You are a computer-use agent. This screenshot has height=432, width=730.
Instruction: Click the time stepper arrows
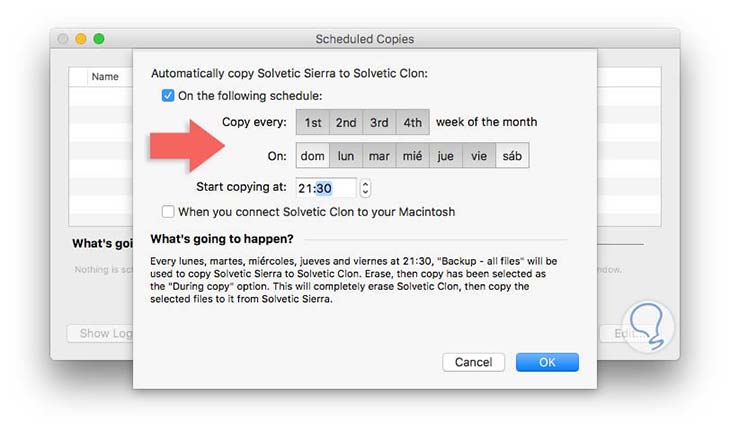365,187
